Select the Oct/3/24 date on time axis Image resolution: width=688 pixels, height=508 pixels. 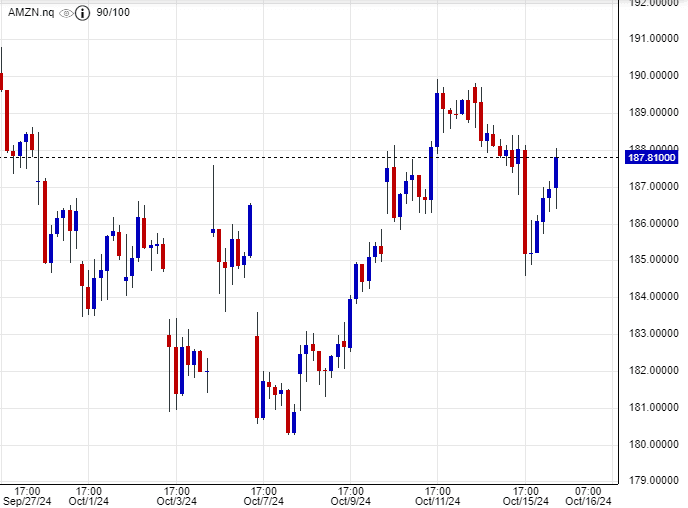(x=175, y=501)
